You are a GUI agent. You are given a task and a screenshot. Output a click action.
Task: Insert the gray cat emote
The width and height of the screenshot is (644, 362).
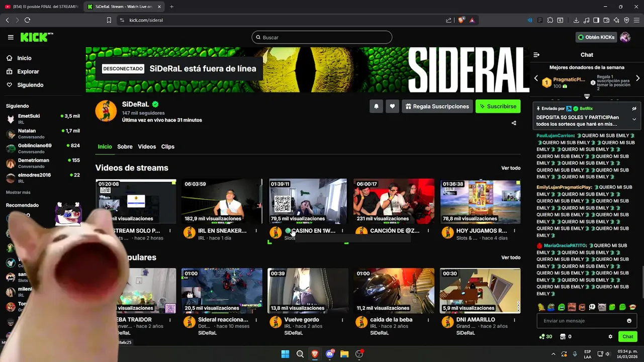[x=602, y=307]
